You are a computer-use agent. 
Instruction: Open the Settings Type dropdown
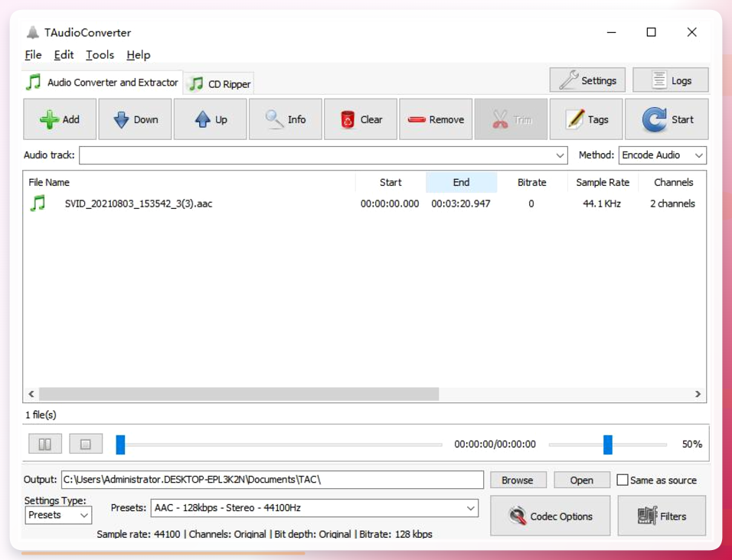tap(58, 515)
